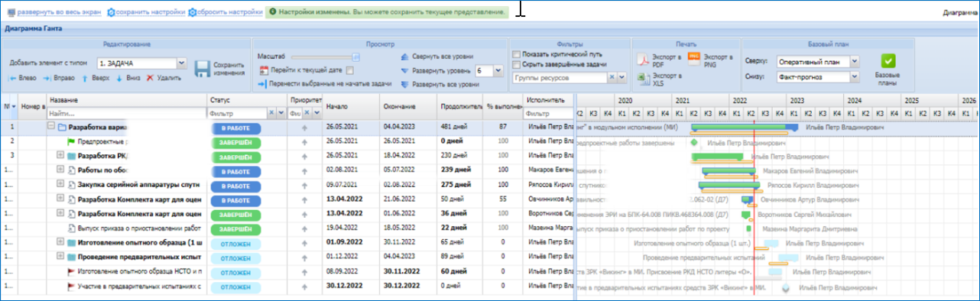This screenshot has height=301, width=980.
Task: Click 'сохранить настройки' link
Action: coord(151,13)
